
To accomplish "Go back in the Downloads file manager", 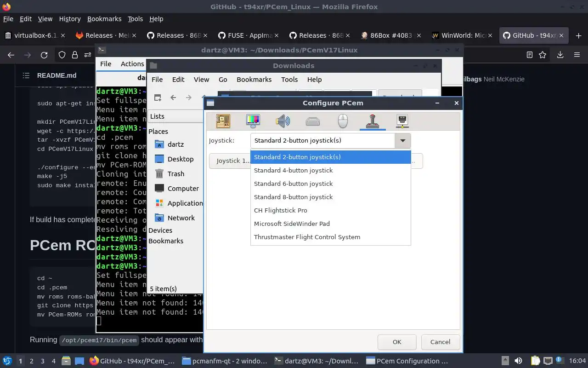I will click(x=173, y=98).
